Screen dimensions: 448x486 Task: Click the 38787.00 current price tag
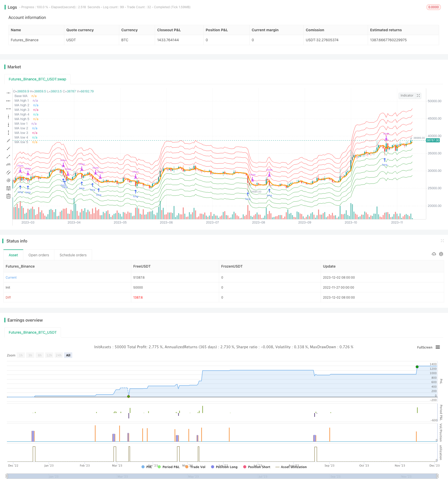[433, 140]
